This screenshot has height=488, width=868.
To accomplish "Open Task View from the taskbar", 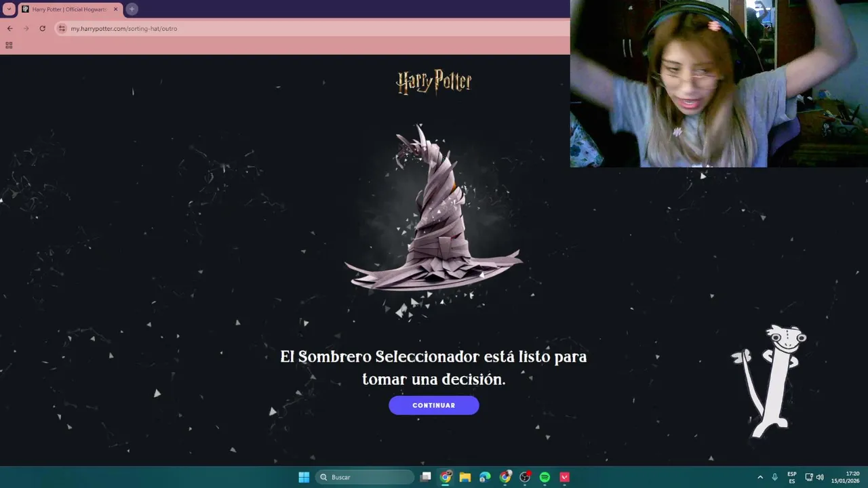I will [426, 477].
